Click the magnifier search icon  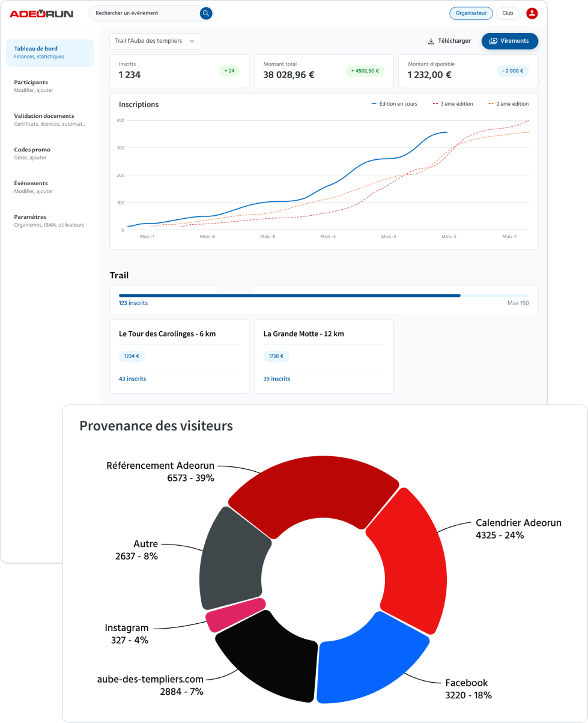[x=205, y=13]
